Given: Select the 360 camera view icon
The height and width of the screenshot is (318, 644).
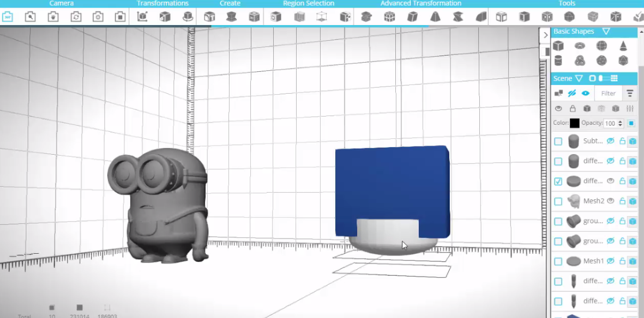Looking at the screenshot, I should (8, 17).
